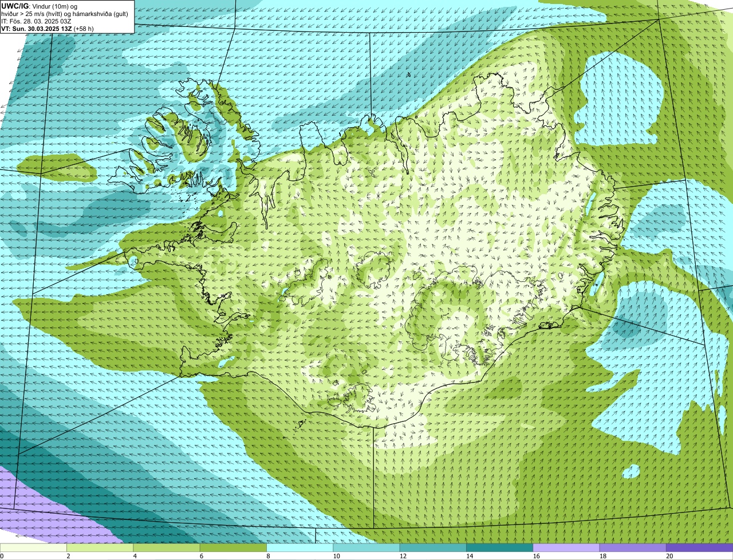
Task: Choose the 10–12 m/s cyan legend swatch
Action: (366, 547)
